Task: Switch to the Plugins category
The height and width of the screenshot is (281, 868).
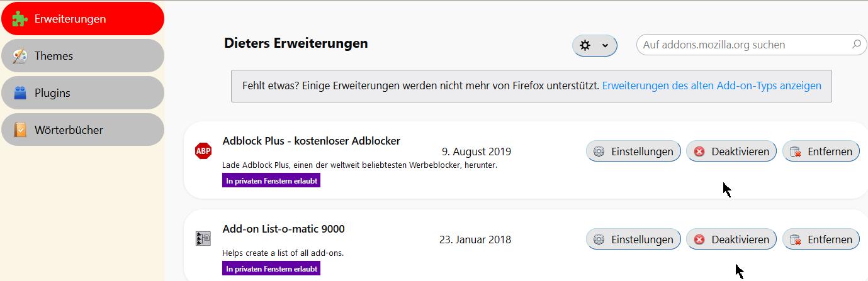Action: (x=82, y=93)
